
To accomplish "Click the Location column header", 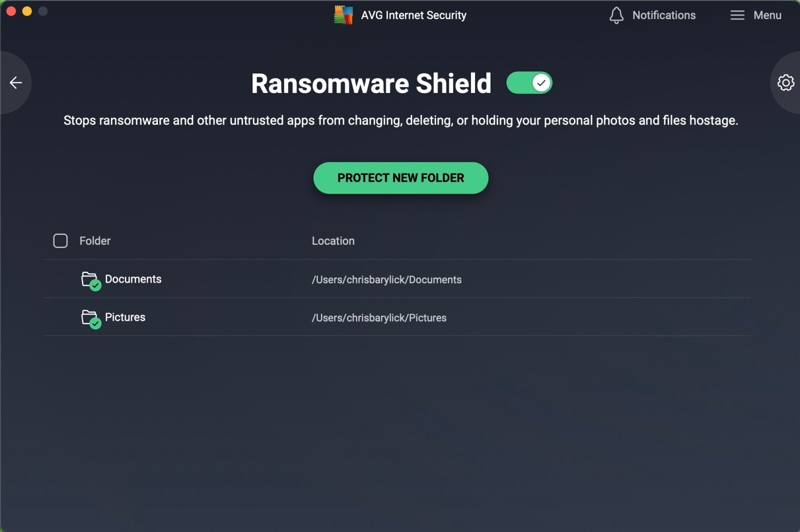I will [333, 241].
